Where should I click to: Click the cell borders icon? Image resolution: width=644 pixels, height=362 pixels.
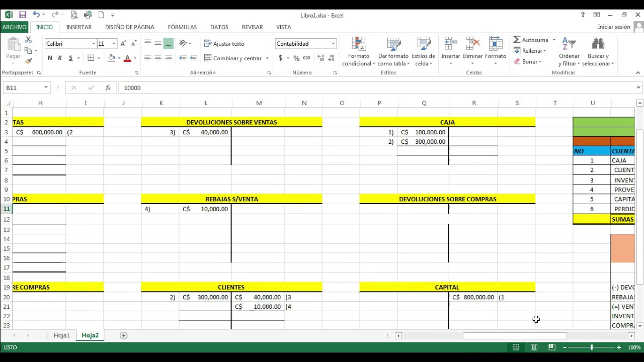click(91, 58)
